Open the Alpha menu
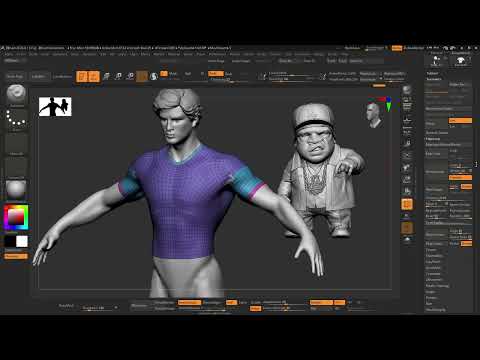This screenshot has width=480, height=360. coord(8,54)
